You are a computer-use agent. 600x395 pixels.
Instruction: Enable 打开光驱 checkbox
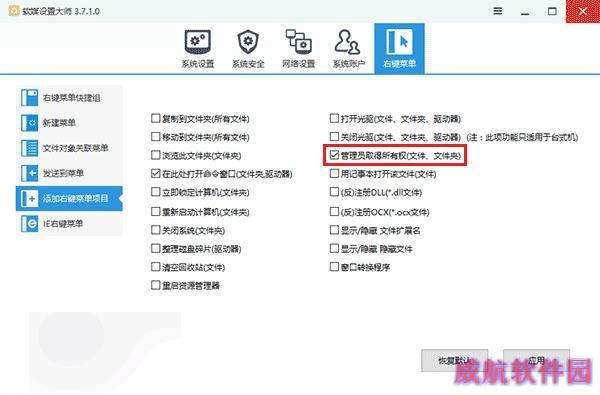pyautogui.click(x=334, y=118)
